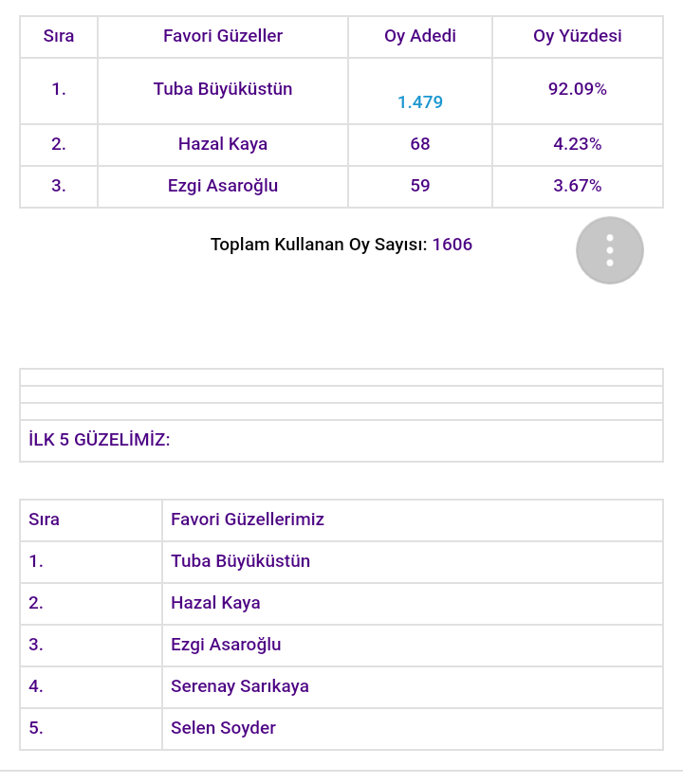683x784 pixels.
Task: Click the 68 vote count for Hazal Kaya
Action: pos(420,144)
